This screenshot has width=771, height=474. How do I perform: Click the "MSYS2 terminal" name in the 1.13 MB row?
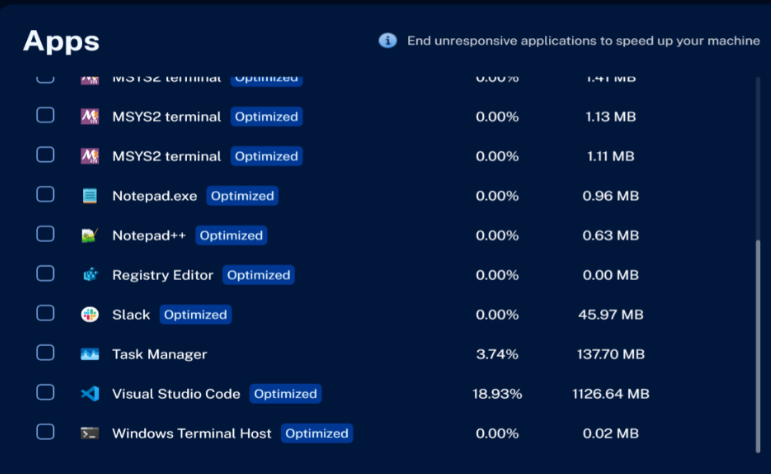[167, 117]
